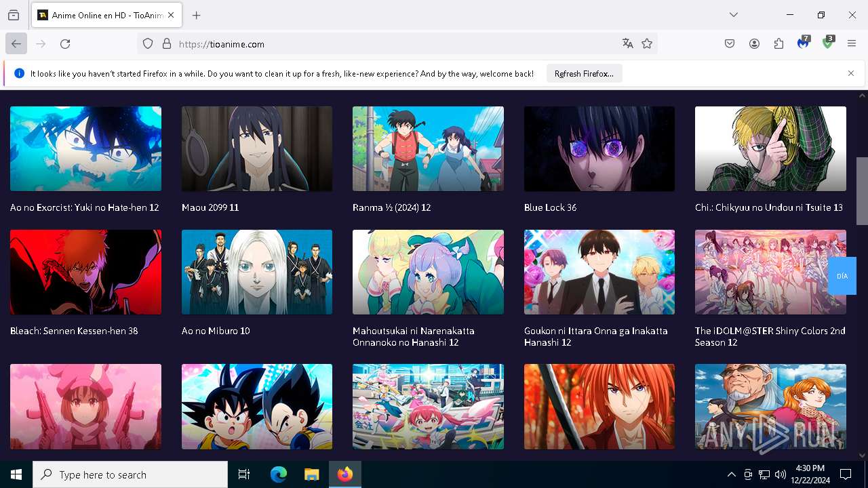Open the Firefox application menu
This screenshot has height=488, width=868.
click(852, 43)
